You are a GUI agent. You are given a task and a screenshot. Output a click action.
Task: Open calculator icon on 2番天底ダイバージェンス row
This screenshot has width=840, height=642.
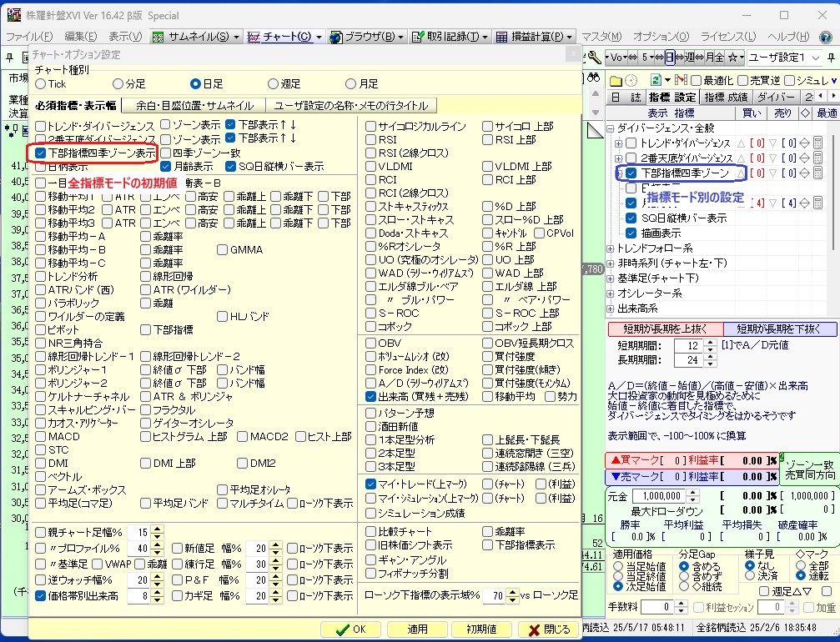[x=817, y=158]
